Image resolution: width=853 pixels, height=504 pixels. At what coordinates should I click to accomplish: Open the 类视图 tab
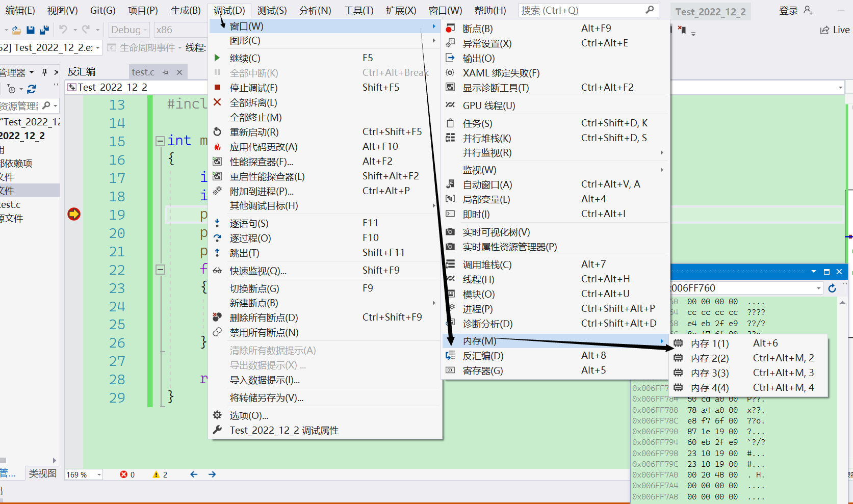42,473
